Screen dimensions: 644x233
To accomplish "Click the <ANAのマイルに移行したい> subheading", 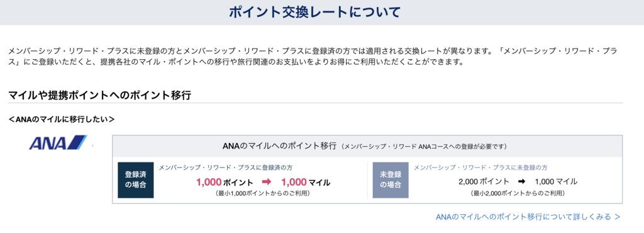I will point(61,120).
